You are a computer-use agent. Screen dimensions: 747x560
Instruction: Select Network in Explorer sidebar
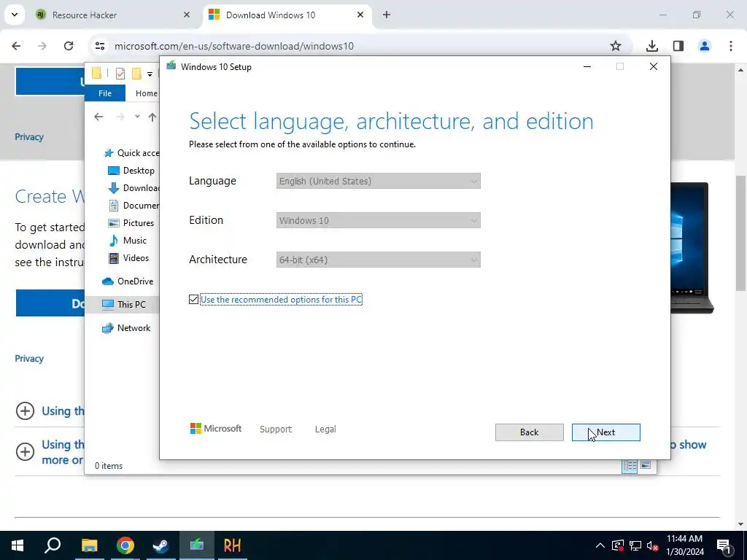pyautogui.click(x=126, y=328)
